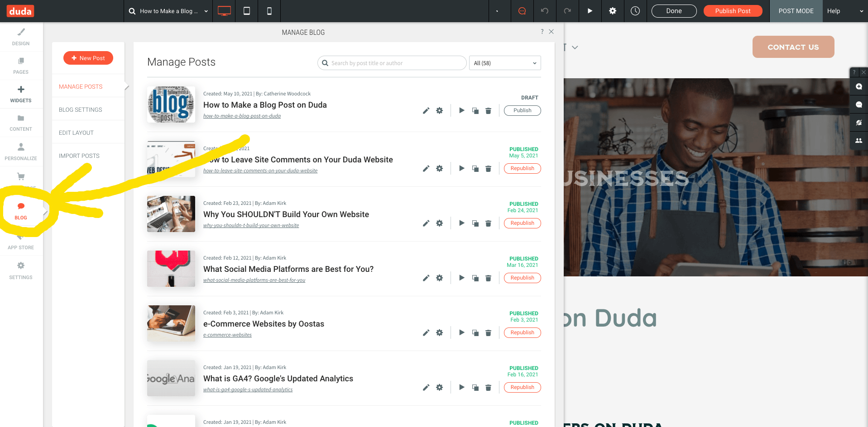Open the Blog section in sidebar
Screen dimensions: 868x427
point(21,211)
